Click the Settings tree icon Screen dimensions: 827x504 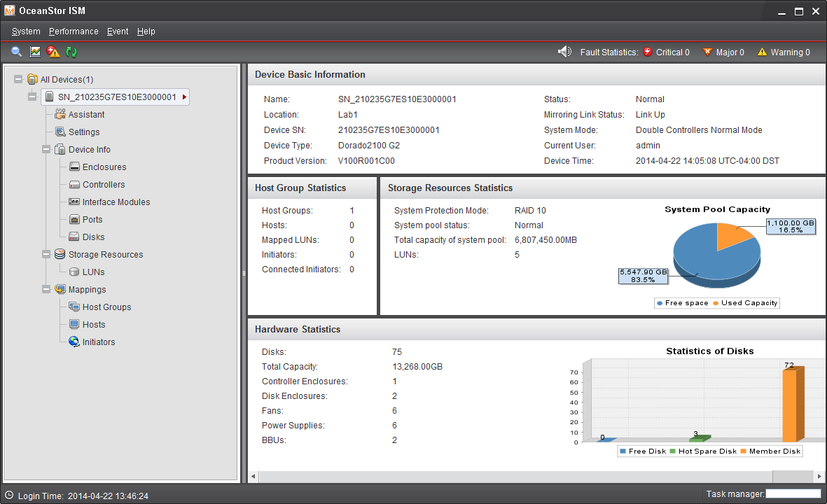click(60, 132)
